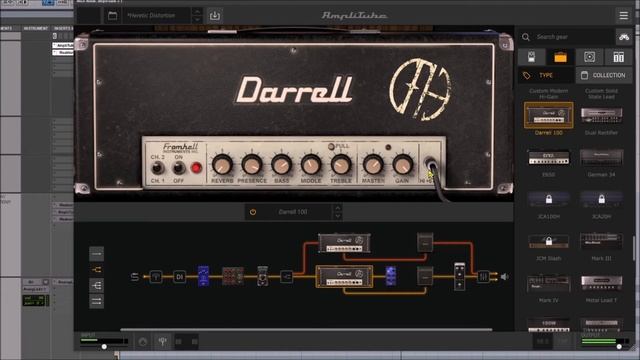Click the BASS knob
This screenshot has height=360, width=640.
pos(281,165)
